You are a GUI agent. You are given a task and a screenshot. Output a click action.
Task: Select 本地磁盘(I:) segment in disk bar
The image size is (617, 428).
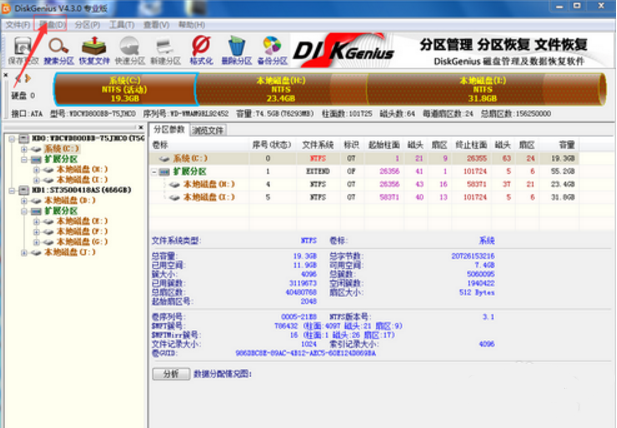[483, 89]
